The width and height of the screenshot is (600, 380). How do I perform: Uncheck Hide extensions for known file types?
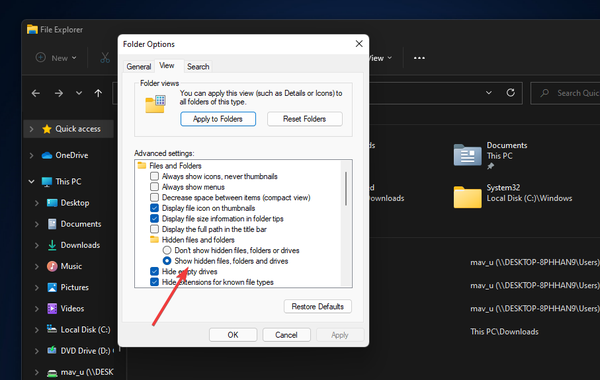click(154, 282)
